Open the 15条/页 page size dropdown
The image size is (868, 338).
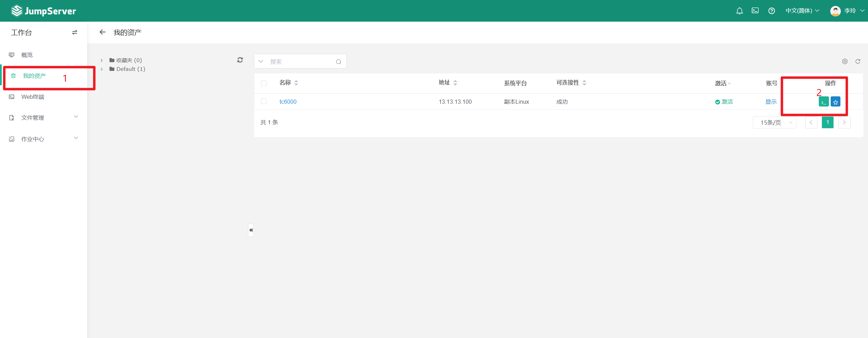775,123
